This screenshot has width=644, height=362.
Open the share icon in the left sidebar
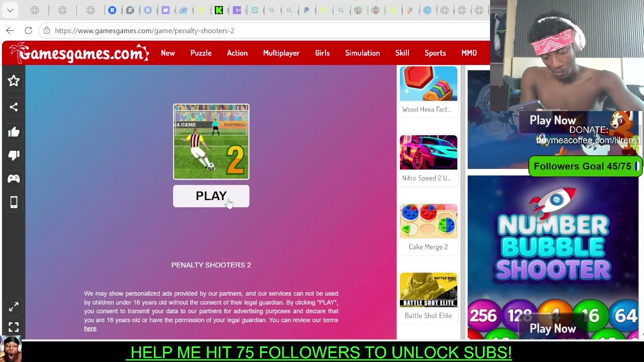click(14, 107)
